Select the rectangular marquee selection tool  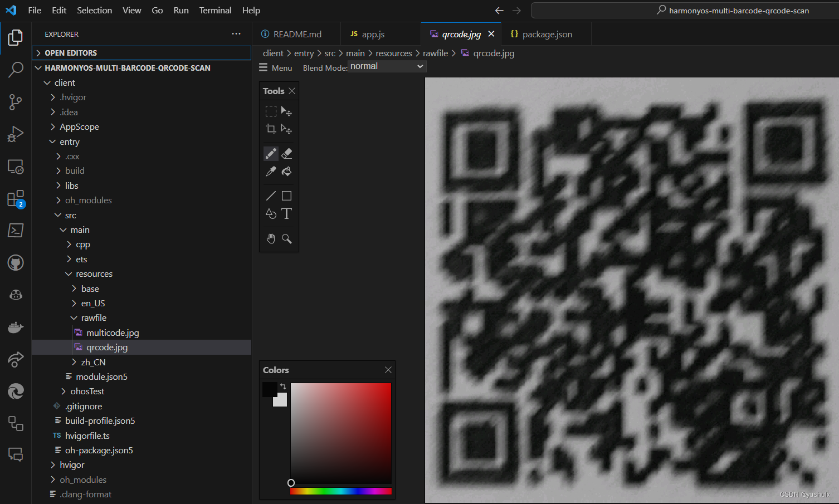[271, 111]
